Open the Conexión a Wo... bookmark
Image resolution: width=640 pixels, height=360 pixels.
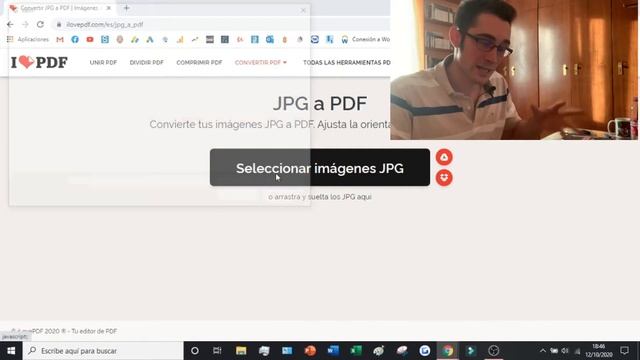[365, 40]
